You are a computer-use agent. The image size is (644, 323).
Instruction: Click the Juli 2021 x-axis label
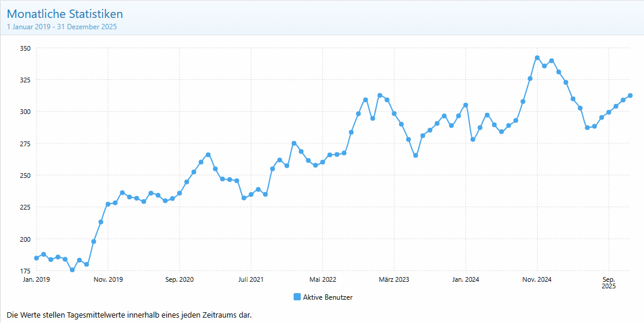coord(251,279)
